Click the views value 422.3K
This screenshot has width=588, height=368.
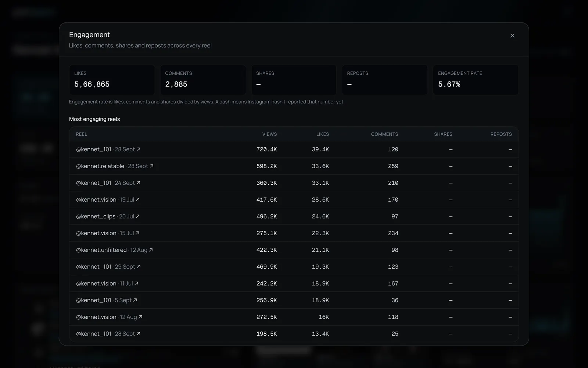click(x=266, y=250)
